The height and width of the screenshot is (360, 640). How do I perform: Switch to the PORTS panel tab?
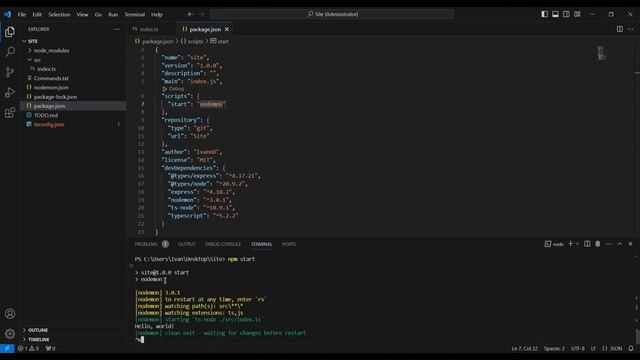click(289, 244)
